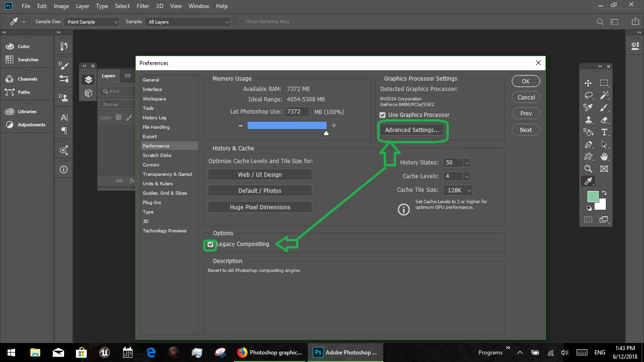The image size is (644, 362).
Task: Uncheck Use Graphics Processor
Action: [x=383, y=115]
